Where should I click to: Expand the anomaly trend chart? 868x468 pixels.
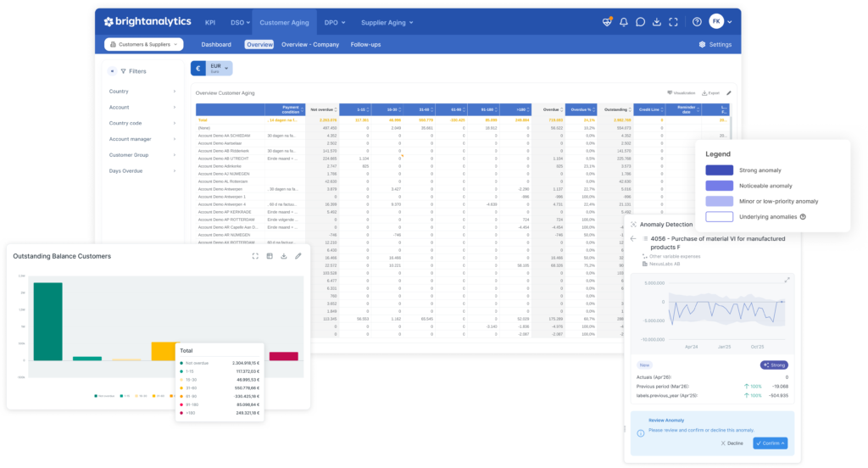tap(787, 281)
